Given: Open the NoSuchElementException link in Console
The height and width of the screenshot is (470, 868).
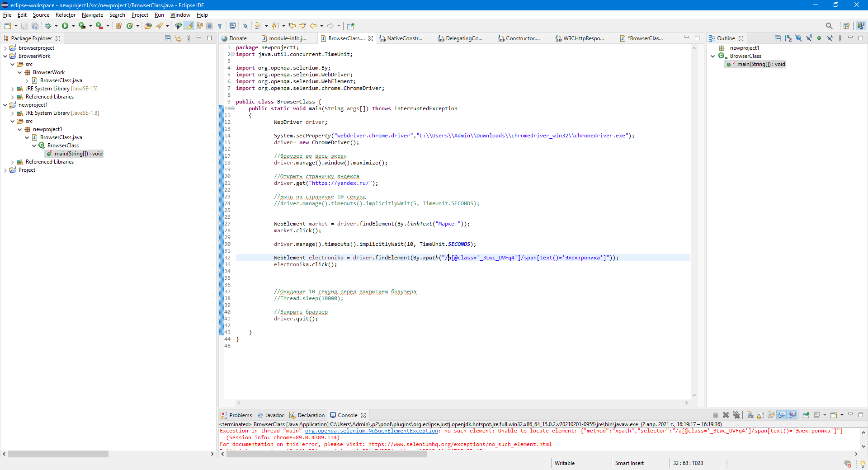Looking at the screenshot, I should (x=372, y=431).
